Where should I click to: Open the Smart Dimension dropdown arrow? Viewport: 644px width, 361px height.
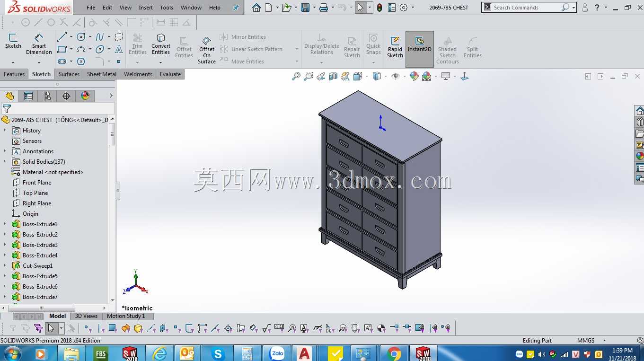39,62
